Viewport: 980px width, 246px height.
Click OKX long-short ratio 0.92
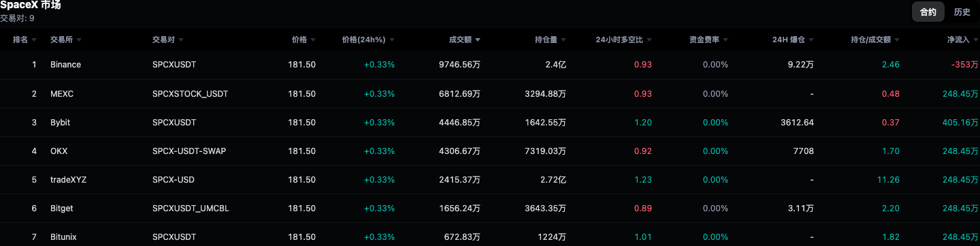tap(642, 151)
